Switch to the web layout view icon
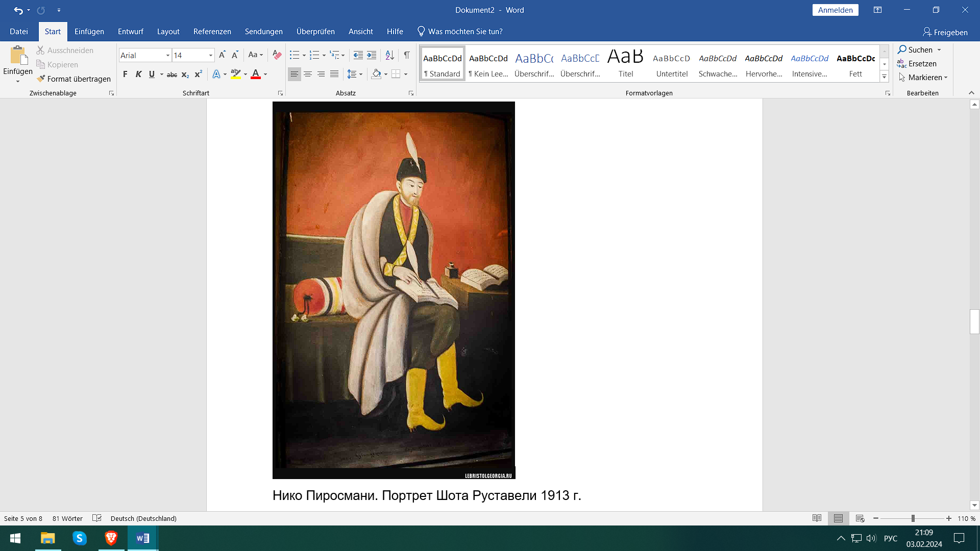Viewport: 980px width, 551px height. coord(860,518)
